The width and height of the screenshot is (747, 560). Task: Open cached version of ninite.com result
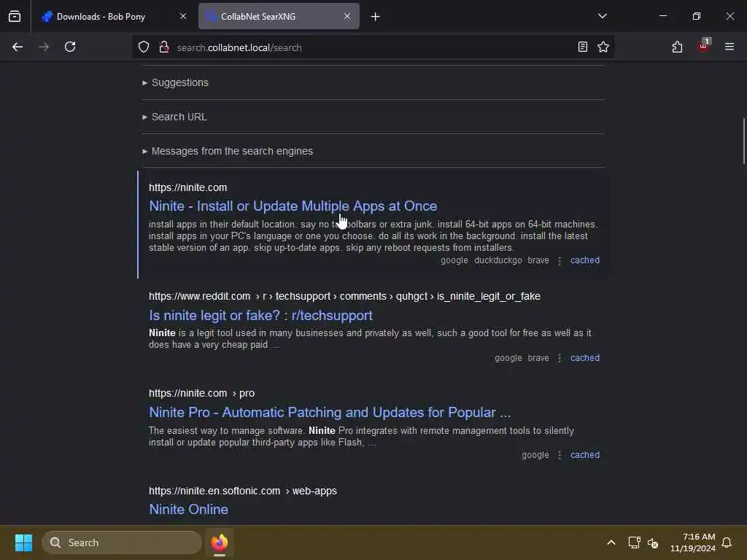(585, 260)
